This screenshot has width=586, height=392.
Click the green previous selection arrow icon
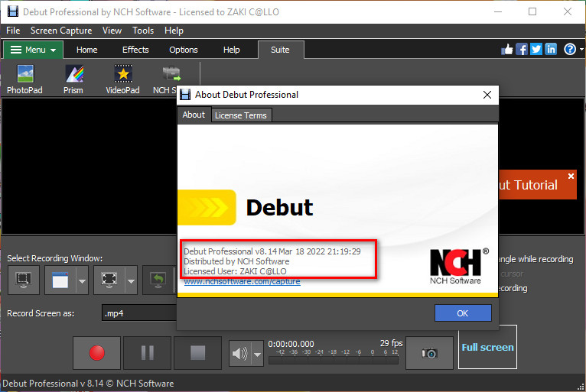point(158,280)
